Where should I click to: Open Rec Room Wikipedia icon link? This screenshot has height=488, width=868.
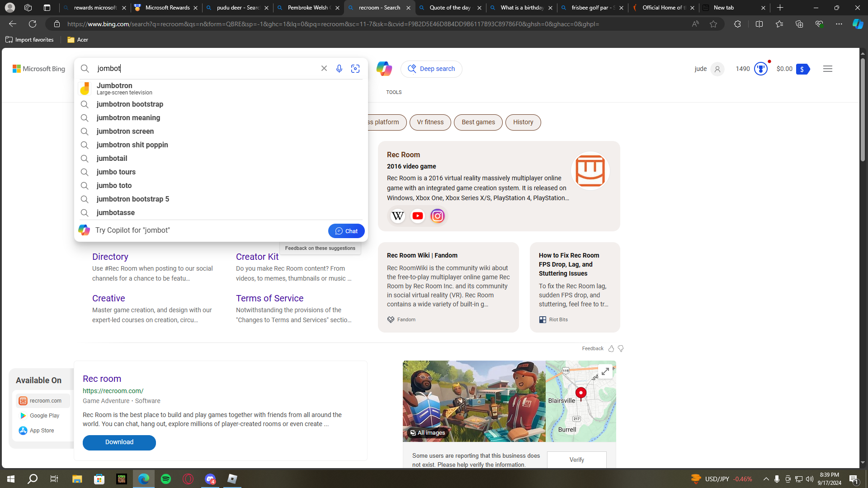click(x=398, y=216)
